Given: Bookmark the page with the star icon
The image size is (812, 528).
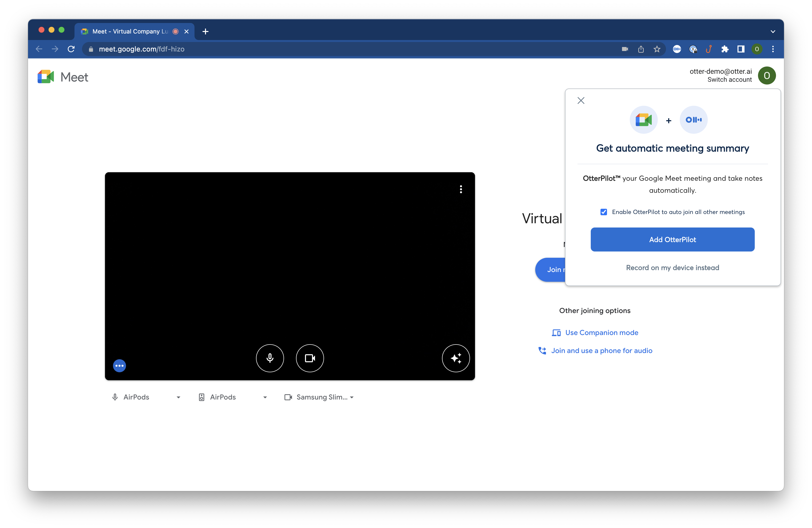Looking at the screenshot, I should pos(657,49).
